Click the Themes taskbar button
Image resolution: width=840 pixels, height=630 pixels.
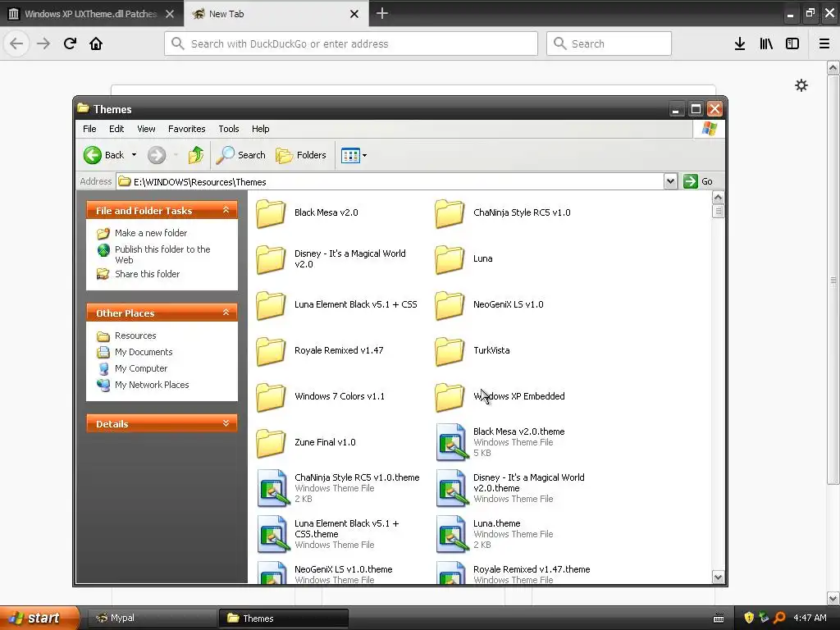[283, 619]
